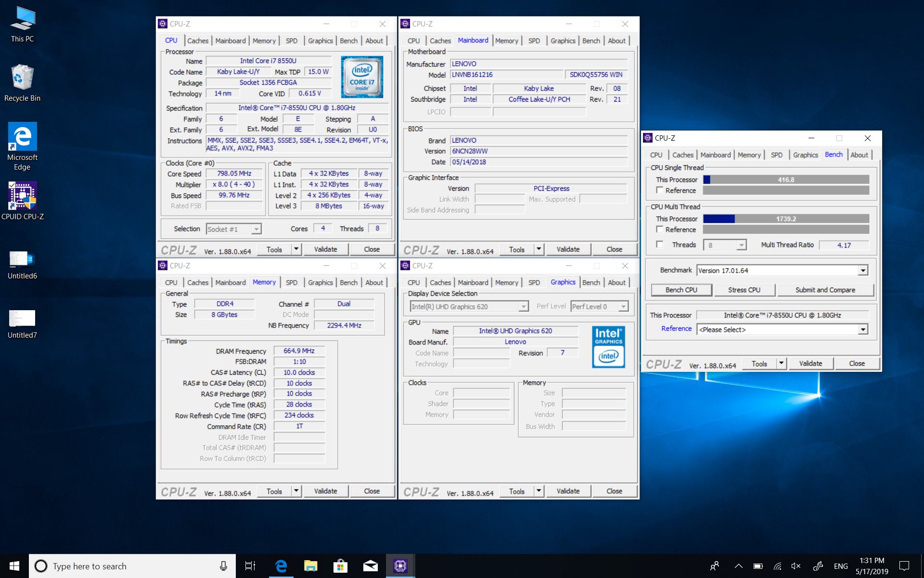Click the CPU-Z taskbar icon
Screen dimensions: 924x578
click(x=400, y=566)
